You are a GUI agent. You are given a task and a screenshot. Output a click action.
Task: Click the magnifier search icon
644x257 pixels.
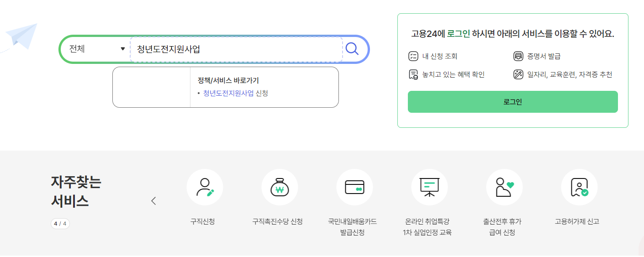coord(352,48)
